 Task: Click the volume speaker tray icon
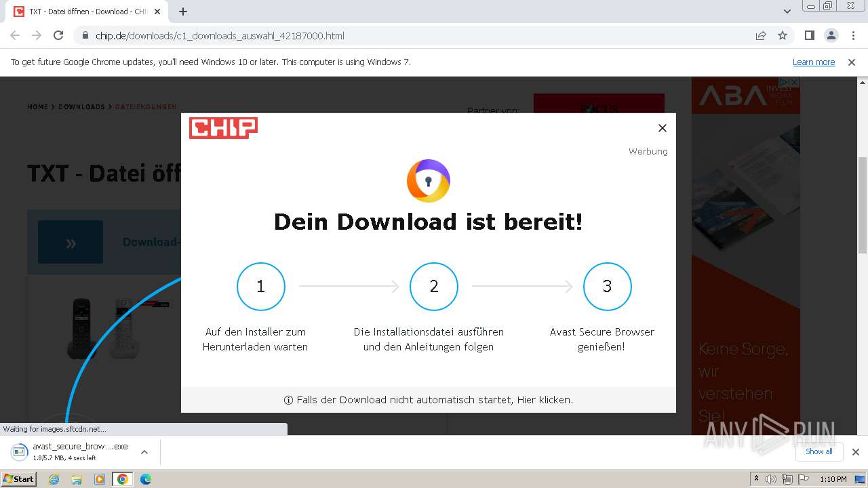771,479
